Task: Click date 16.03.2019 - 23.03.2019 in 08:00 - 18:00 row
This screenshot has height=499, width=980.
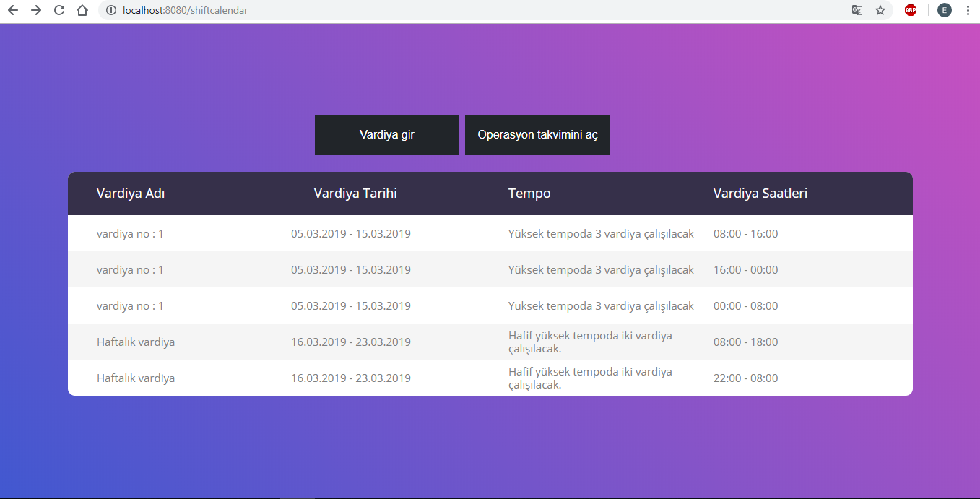Action: click(x=351, y=342)
